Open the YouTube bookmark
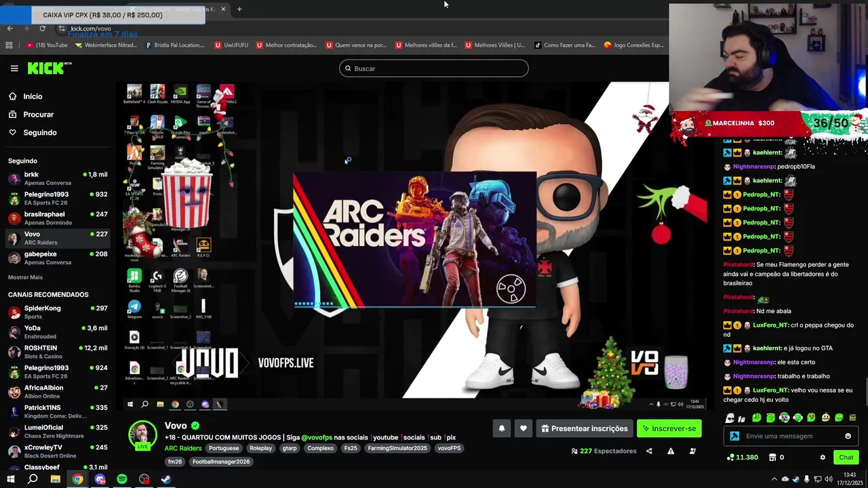The image size is (868, 488). (47, 45)
